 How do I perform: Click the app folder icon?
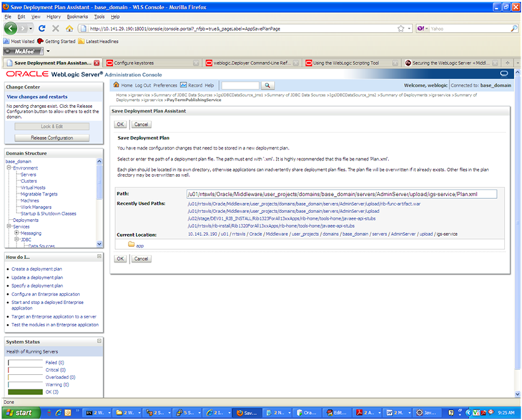coord(131,245)
